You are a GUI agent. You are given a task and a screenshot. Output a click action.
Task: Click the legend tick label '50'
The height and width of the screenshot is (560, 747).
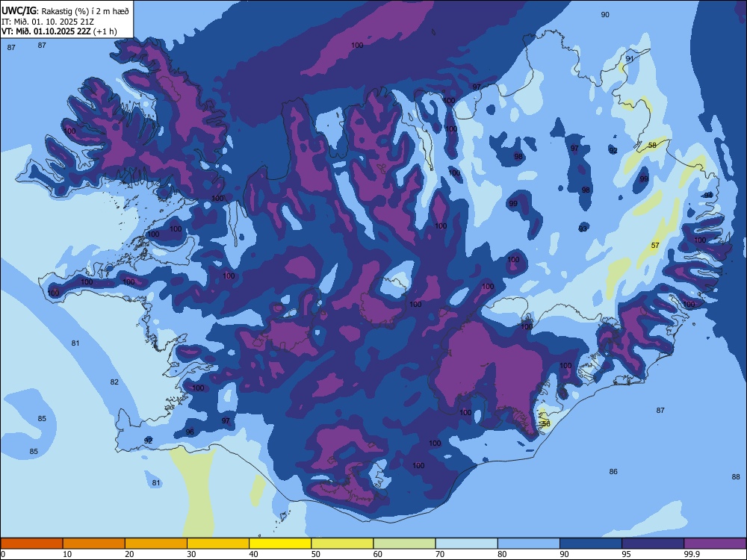tap(315, 554)
